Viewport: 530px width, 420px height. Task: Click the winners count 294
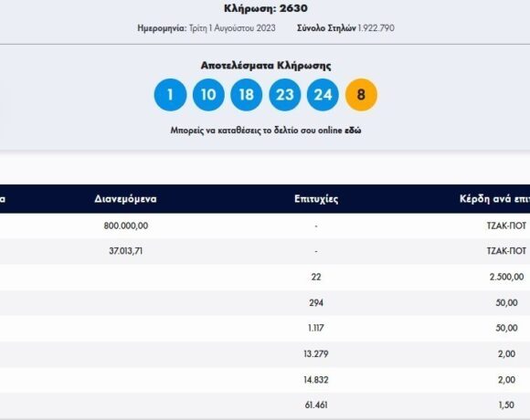pyautogui.click(x=316, y=302)
